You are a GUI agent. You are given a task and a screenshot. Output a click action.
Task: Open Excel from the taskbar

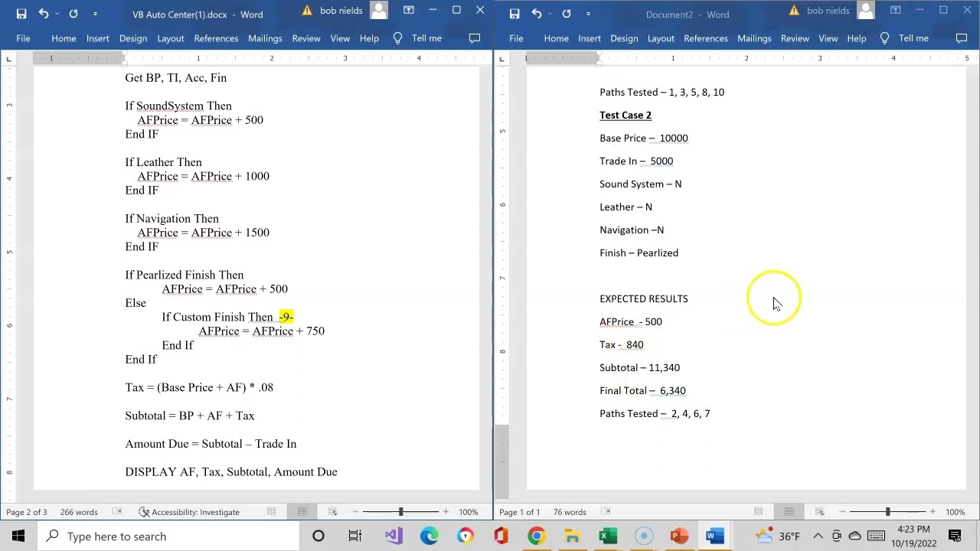[x=608, y=536]
